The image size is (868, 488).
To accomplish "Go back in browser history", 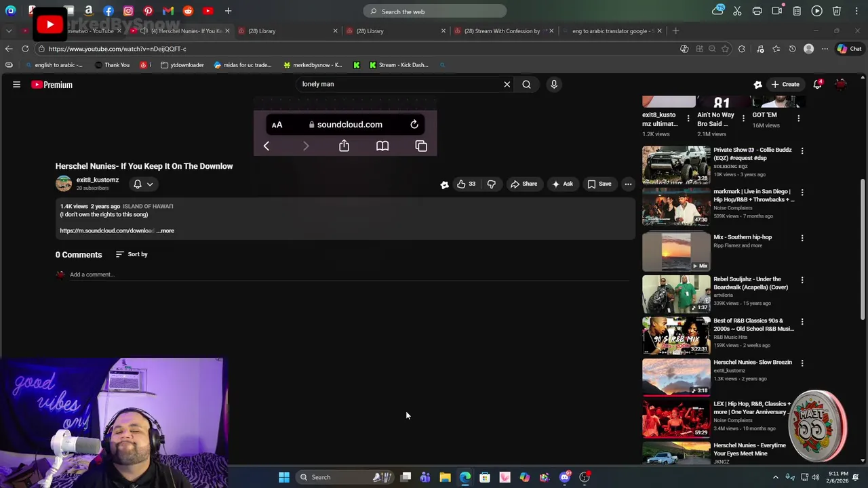I will tap(9, 49).
